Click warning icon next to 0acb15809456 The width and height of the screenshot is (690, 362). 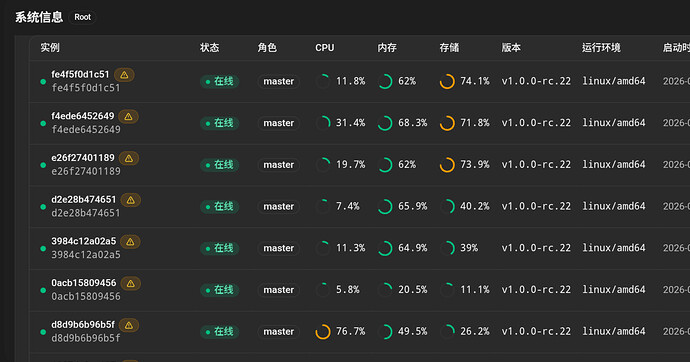[131, 284]
